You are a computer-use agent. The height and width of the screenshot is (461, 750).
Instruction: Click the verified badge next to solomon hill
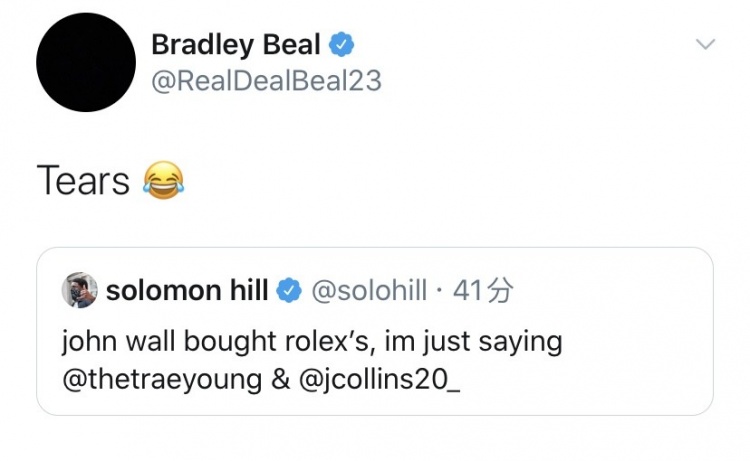click(288, 291)
